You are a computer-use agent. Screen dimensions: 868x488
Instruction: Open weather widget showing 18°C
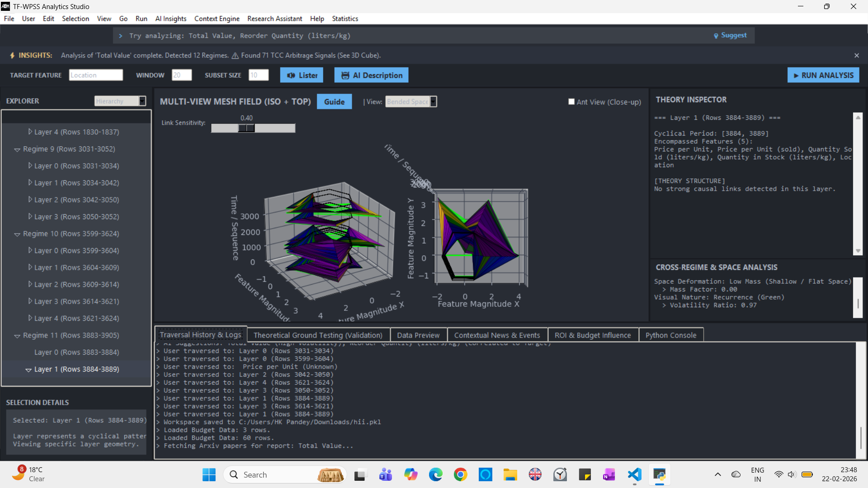point(29,474)
